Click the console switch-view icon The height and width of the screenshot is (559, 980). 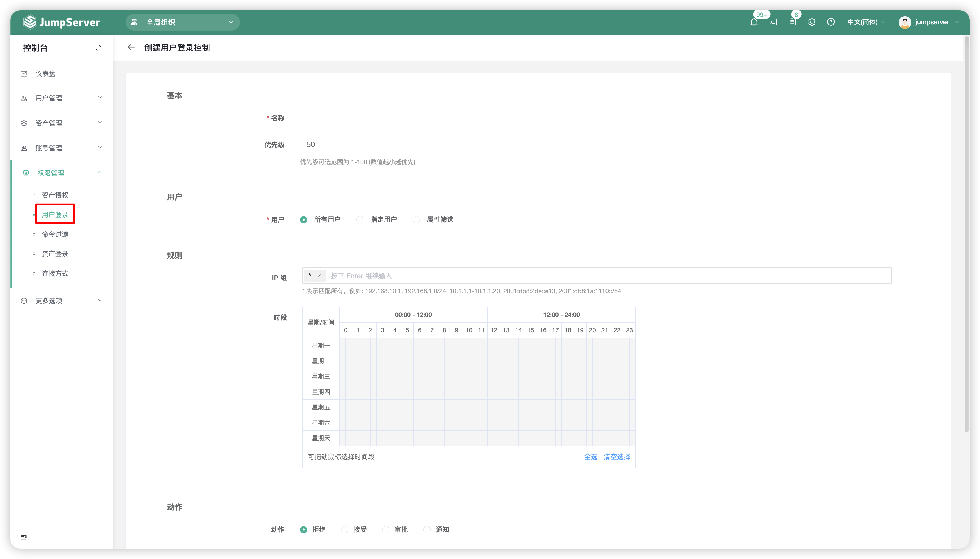pyautogui.click(x=98, y=48)
